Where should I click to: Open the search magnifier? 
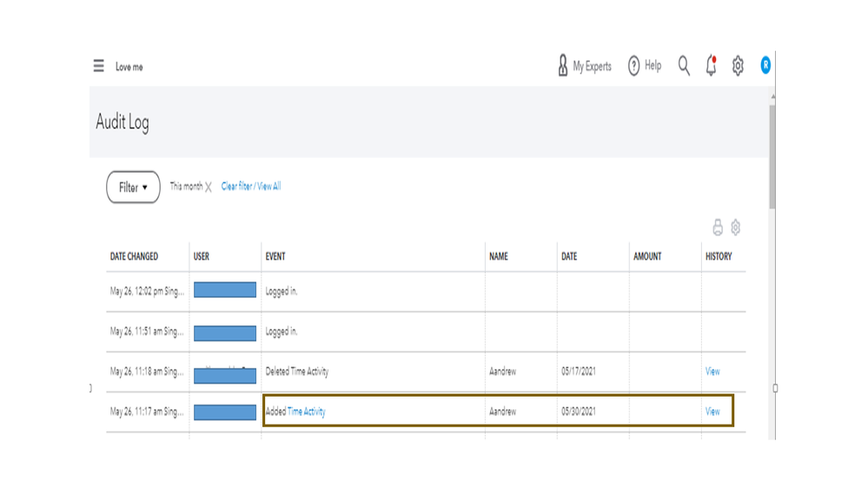click(684, 66)
